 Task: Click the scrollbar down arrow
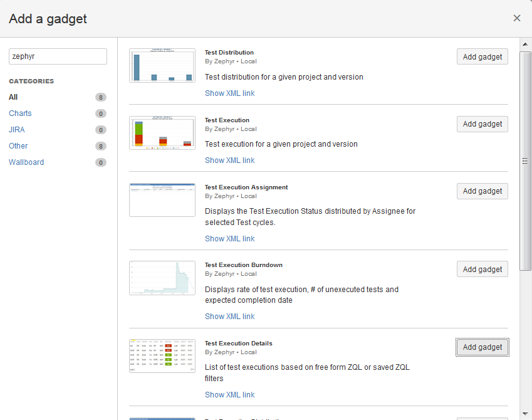(x=526, y=414)
